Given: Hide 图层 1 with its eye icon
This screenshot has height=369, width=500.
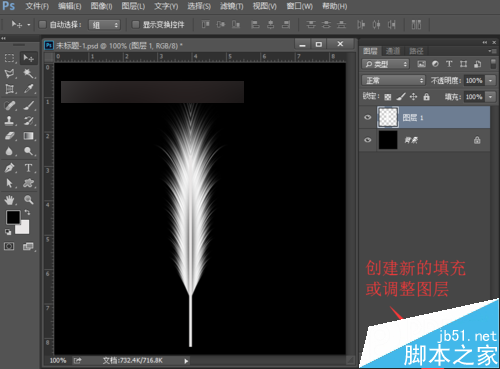Looking at the screenshot, I should coord(368,117).
